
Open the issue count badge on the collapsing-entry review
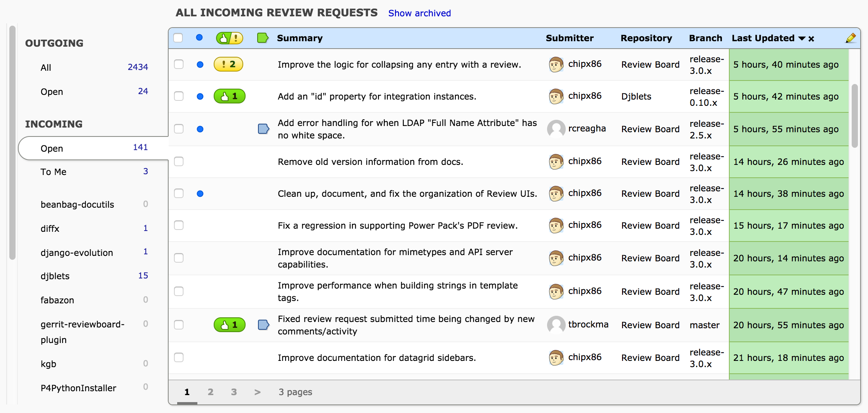pos(228,65)
